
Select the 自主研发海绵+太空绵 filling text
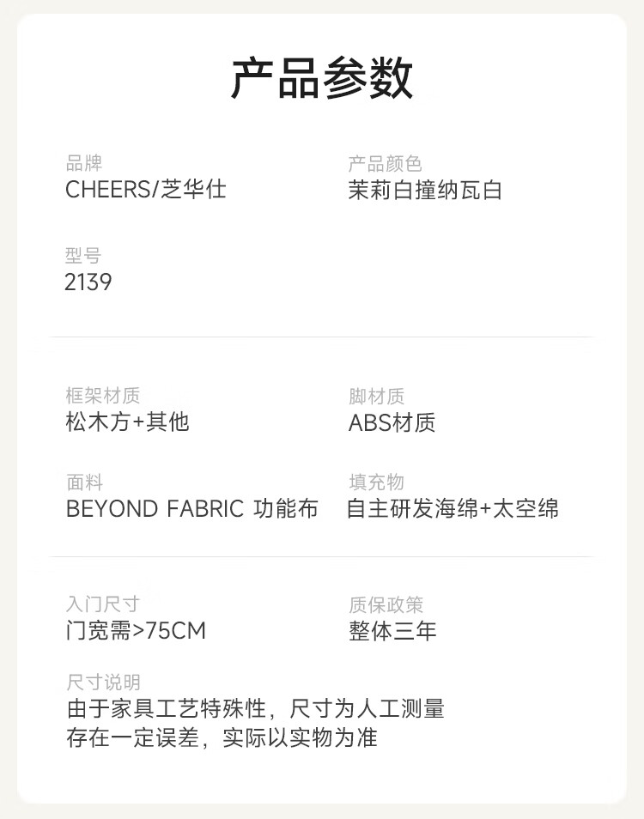point(453,508)
